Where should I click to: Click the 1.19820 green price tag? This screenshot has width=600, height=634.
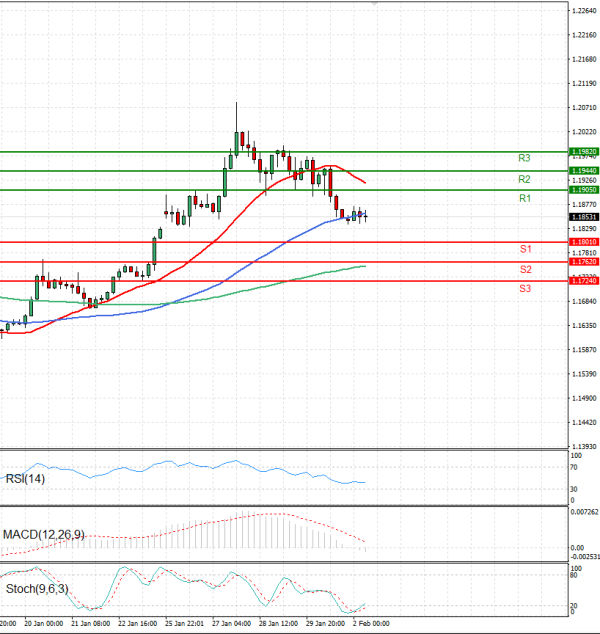pos(584,152)
